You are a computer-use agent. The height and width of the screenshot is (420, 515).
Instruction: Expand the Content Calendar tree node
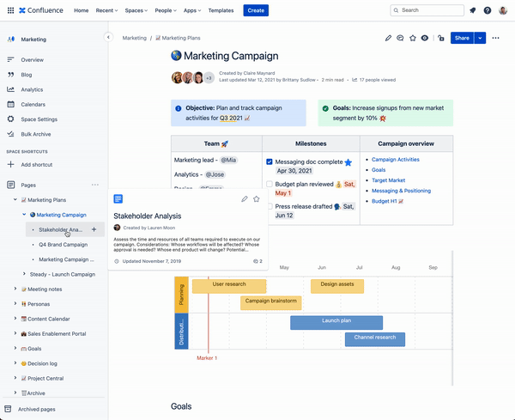click(x=15, y=318)
